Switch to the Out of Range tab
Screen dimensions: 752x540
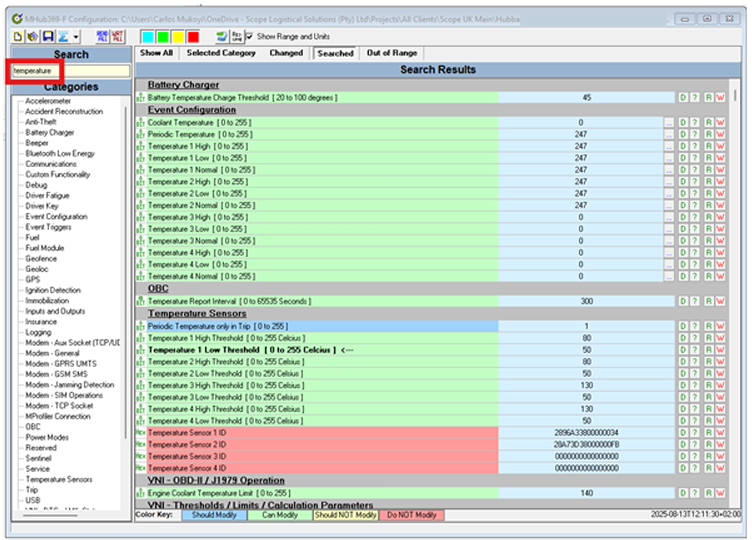tap(392, 53)
